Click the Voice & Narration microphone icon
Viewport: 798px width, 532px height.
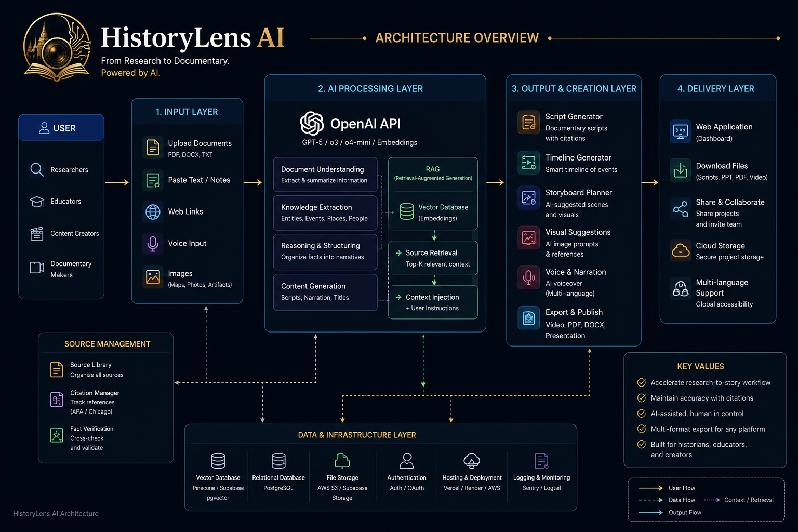coord(528,277)
